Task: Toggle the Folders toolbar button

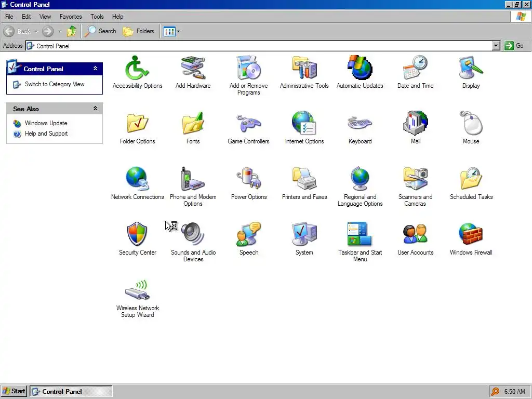Action: point(138,32)
